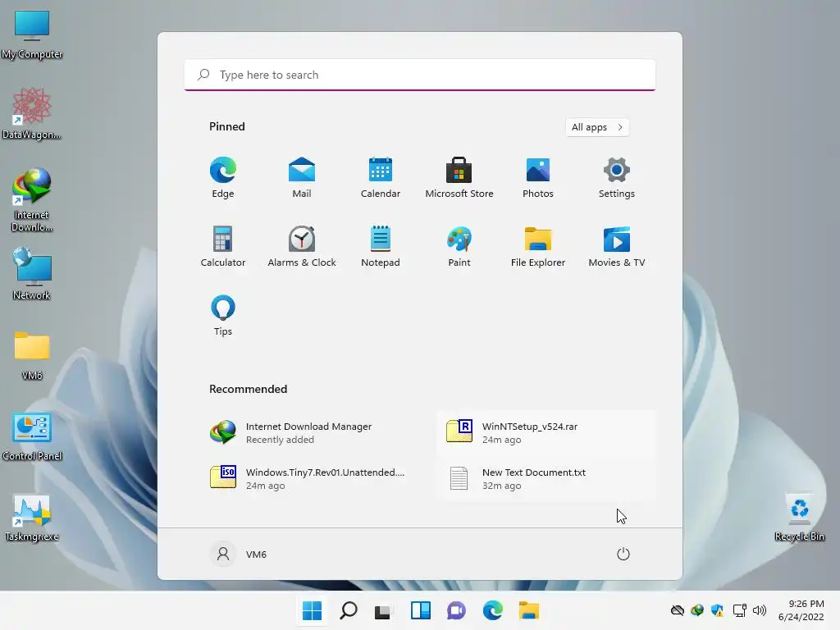Open clock and date flyout
840x630 pixels.
coord(801,610)
